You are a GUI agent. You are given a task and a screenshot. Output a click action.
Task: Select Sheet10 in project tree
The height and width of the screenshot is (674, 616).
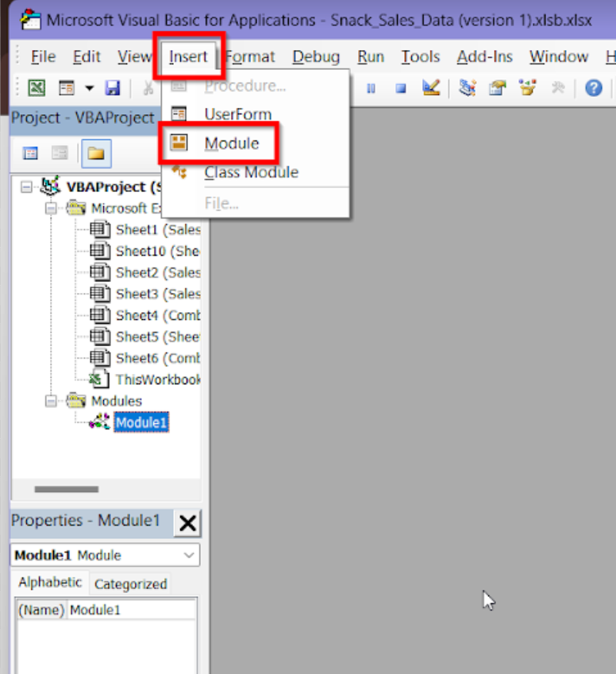tap(157, 252)
